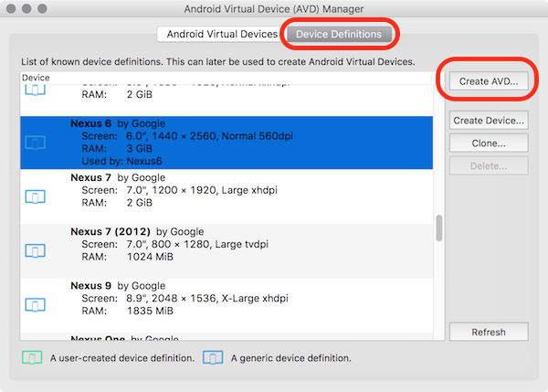Click the RAM 3 GiB value
The height and width of the screenshot is (392, 548).
(x=140, y=149)
